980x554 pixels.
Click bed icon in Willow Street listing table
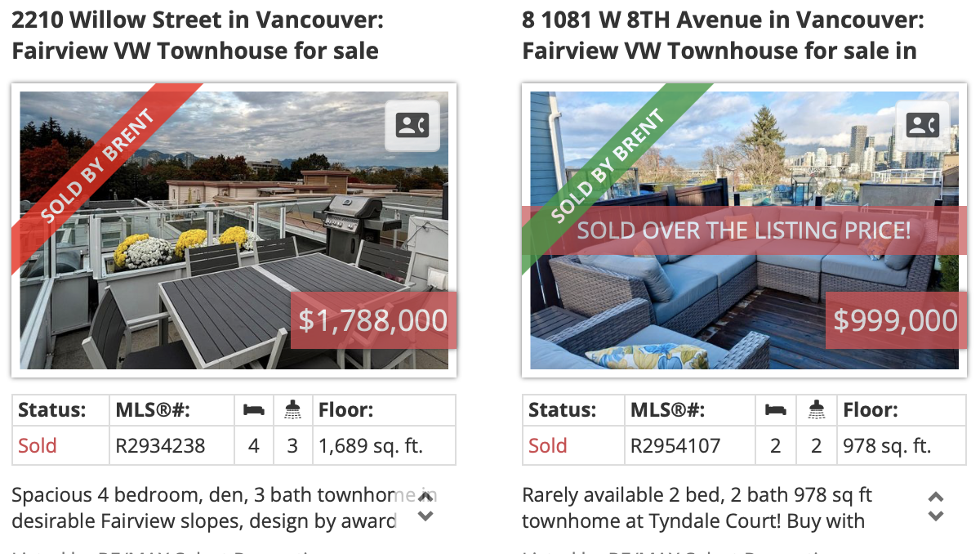point(254,410)
